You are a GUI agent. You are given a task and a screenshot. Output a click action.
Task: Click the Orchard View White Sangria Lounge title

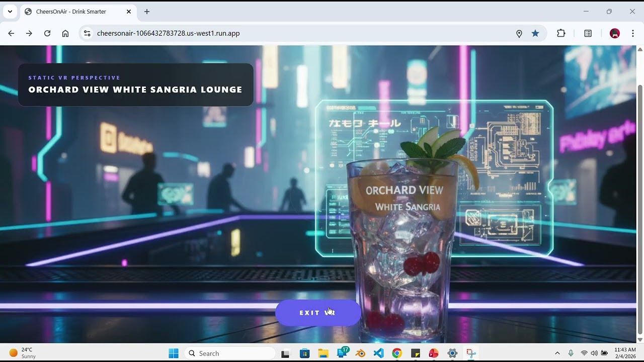(x=135, y=89)
